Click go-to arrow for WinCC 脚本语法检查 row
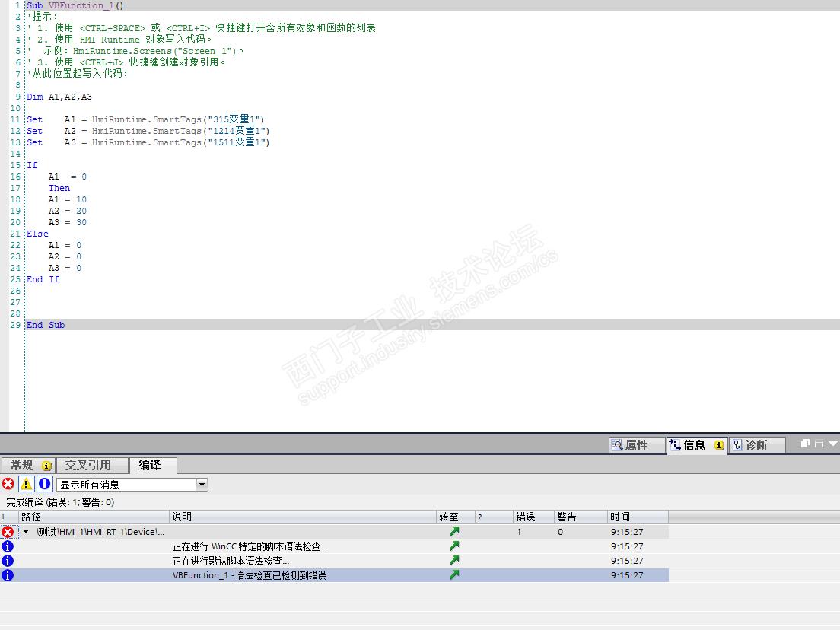Viewport: 840px width, 630px height. [x=454, y=546]
